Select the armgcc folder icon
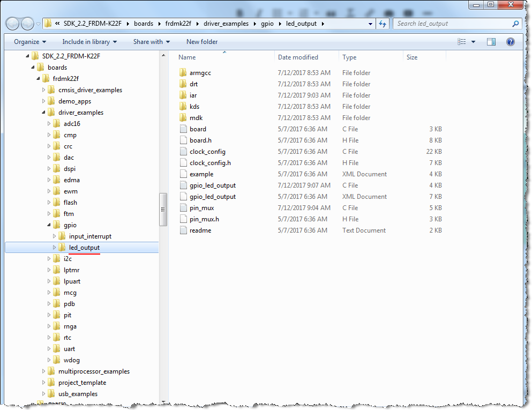This screenshot has width=532, height=410. point(183,73)
